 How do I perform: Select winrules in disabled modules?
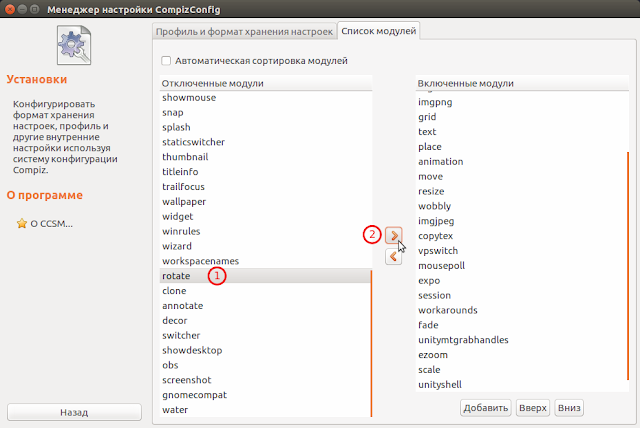(265, 231)
